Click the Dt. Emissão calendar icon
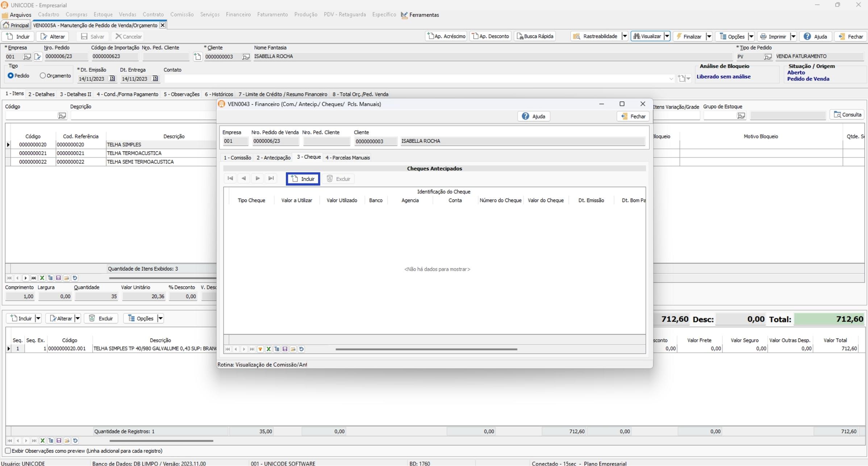Image resolution: width=868 pixels, height=466 pixels. pyautogui.click(x=112, y=79)
